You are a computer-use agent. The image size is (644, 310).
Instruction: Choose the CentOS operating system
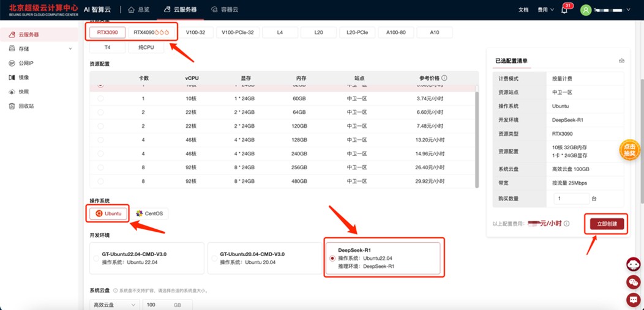click(x=150, y=213)
